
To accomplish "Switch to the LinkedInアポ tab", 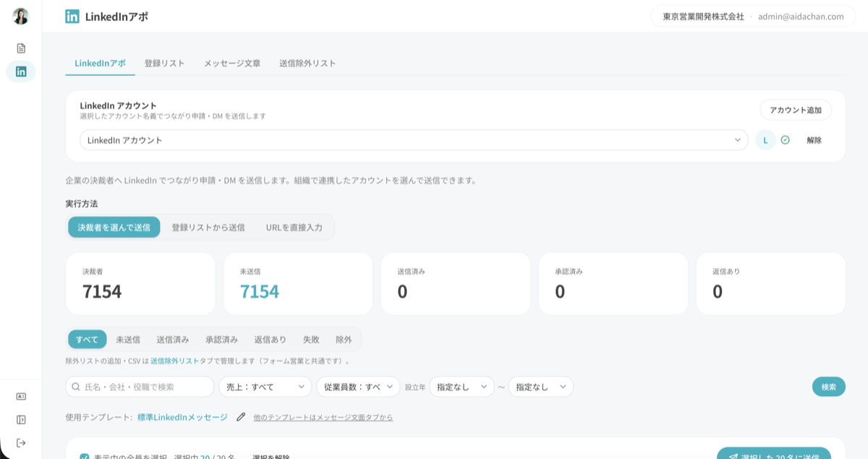I will tap(100, 63).
